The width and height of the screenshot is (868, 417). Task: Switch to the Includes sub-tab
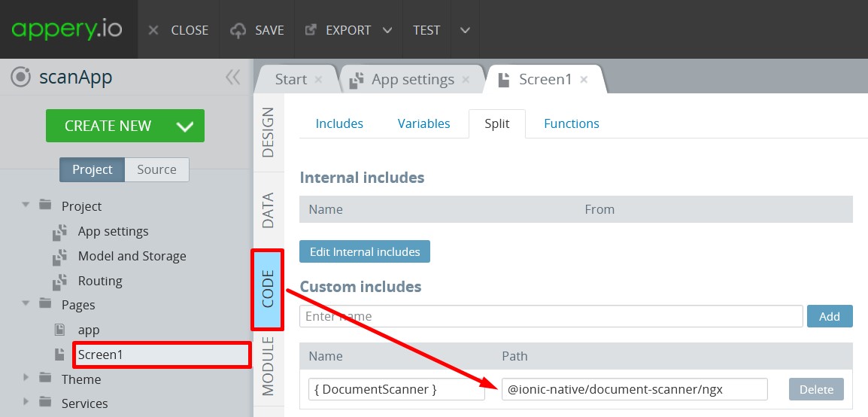(339, 123)
